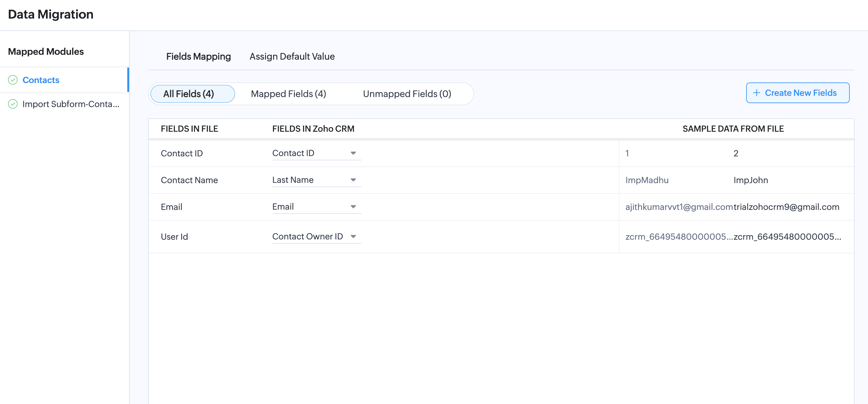Image resolution: width=868 pixels, height=404 pixels.
Task: Click the Last Name dropdown arrow
Action: (353, 180)
